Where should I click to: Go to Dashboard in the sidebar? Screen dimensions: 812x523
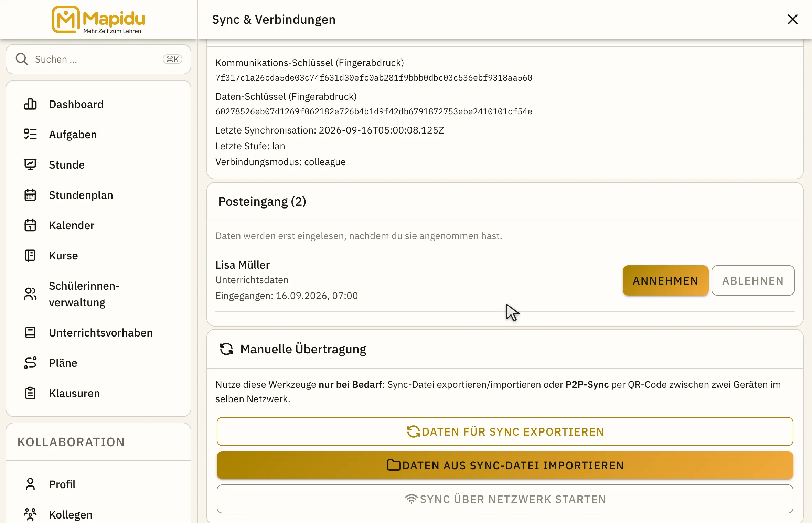click(x=98, y=104)
